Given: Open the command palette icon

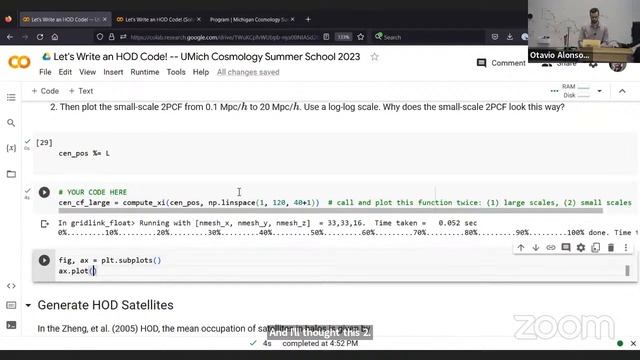Looking at the screenshot, I should coord(11,305).
